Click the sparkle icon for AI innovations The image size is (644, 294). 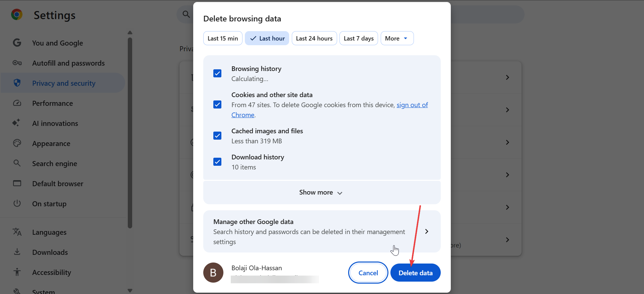tap(16, 123)
